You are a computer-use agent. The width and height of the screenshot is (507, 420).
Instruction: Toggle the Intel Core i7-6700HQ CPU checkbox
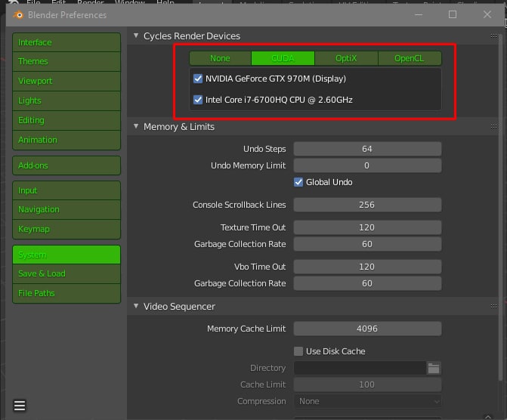click(x=197, y=100)
